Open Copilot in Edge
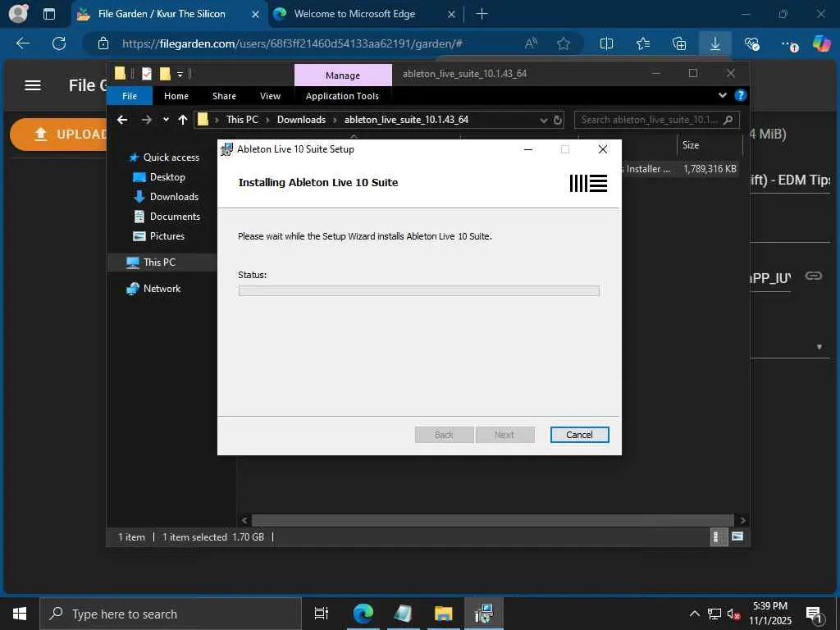The height and width of the screenshot is (630, 840). click(x=822, y=43)
